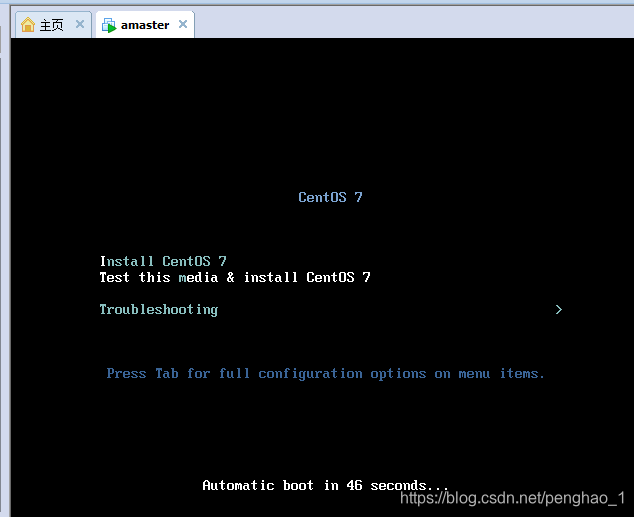The image size is (634, 517).
Task: Close the amaster tab
Action: click(x=183, y=24)
